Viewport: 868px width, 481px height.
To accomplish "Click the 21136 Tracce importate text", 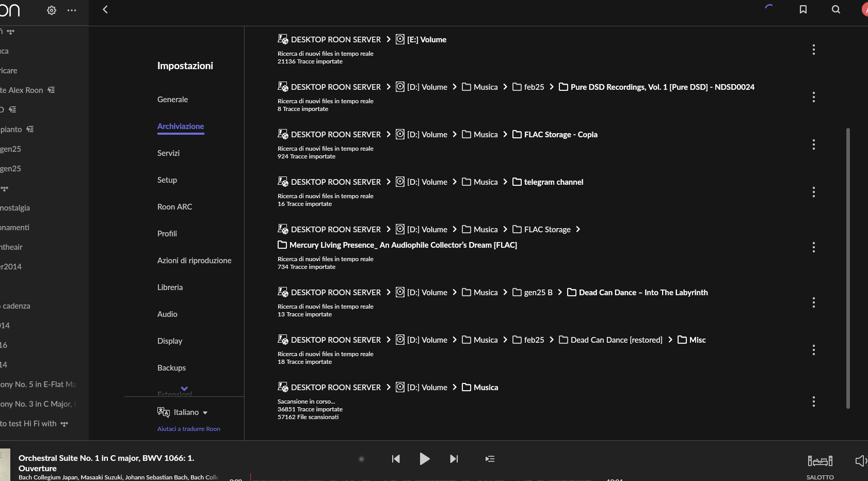I will [310, 61].
